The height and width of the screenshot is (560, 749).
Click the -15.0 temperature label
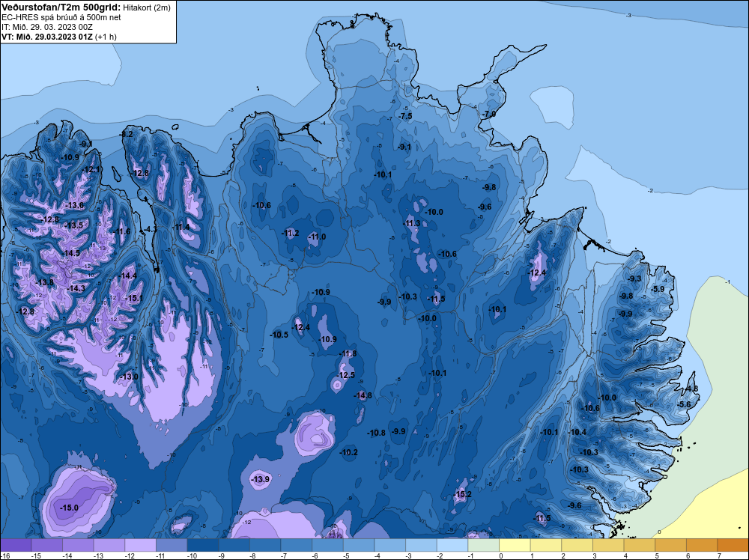(69, 508)
